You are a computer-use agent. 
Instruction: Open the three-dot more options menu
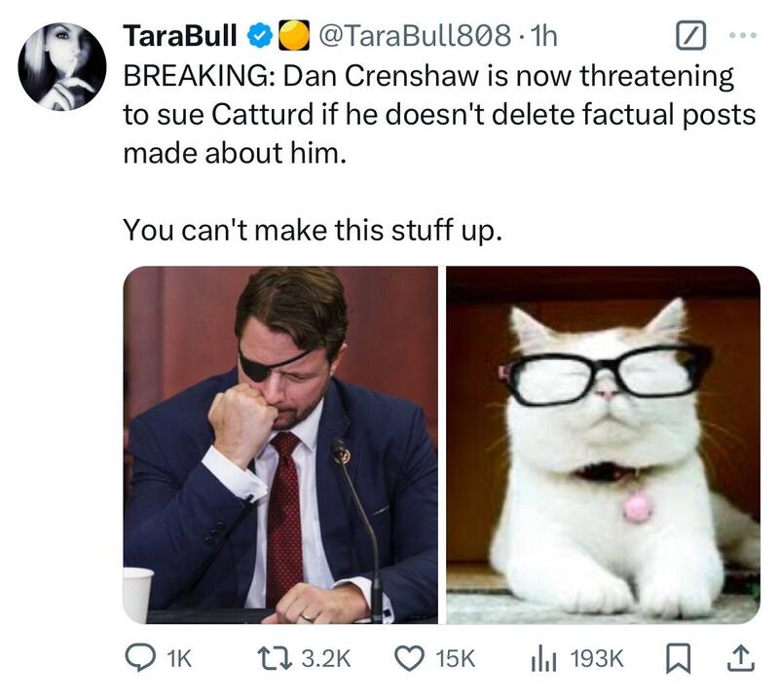(x=742, y=35)
